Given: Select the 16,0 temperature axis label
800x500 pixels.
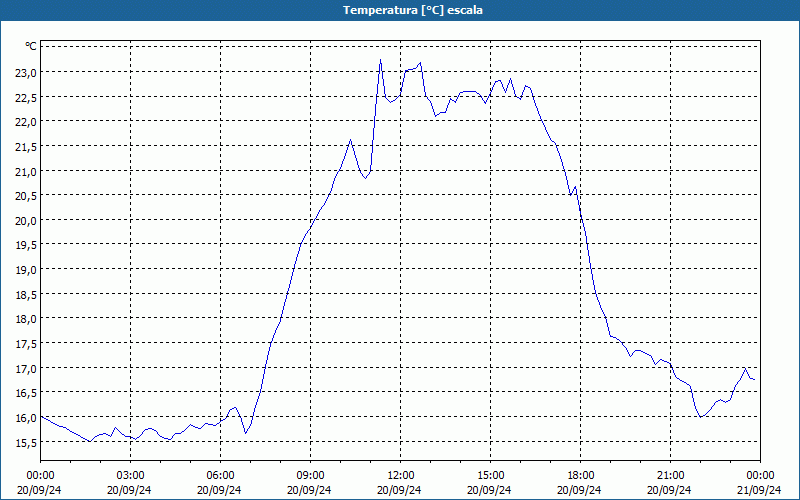Looking at the screenshot, I should [26, 418].
